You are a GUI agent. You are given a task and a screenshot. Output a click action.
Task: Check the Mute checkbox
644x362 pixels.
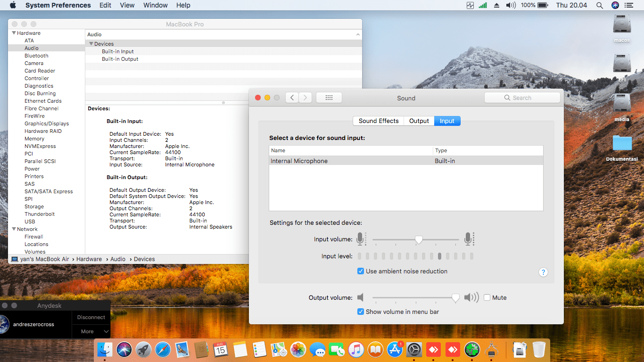pyautogui.click(x=487, y=298)
